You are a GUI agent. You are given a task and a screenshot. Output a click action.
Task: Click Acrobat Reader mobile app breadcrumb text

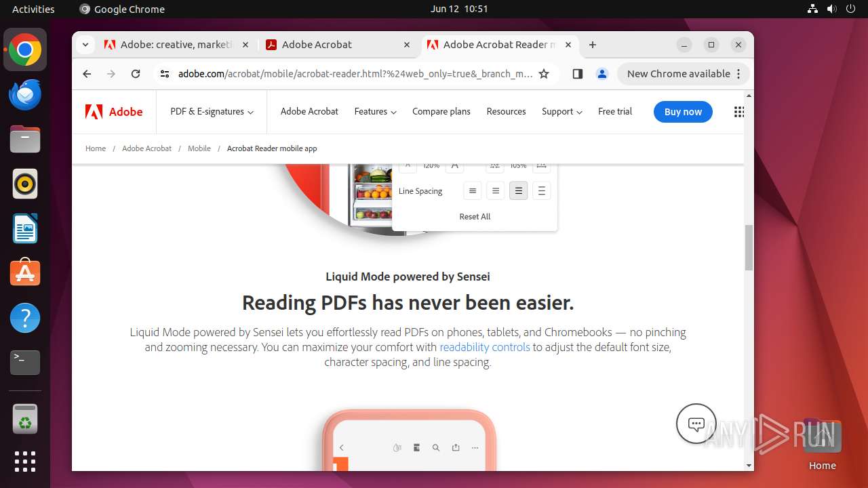click(x=272, y=148)
